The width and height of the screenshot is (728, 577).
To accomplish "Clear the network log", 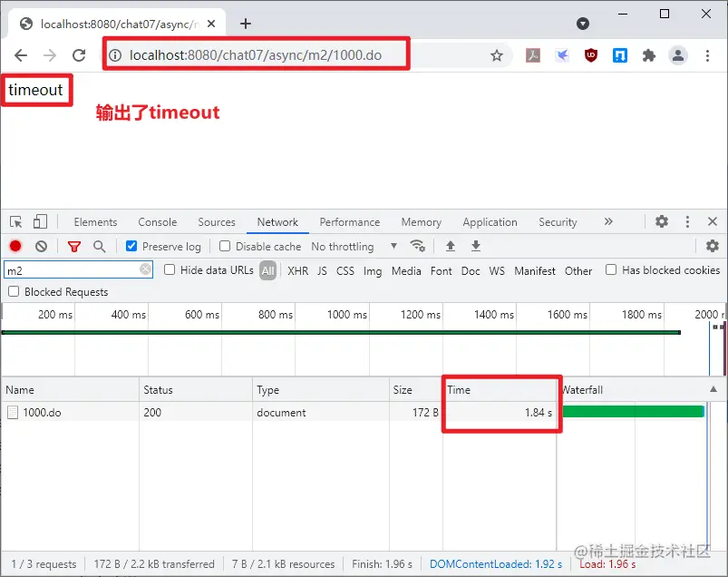I will tap(42, 246).
